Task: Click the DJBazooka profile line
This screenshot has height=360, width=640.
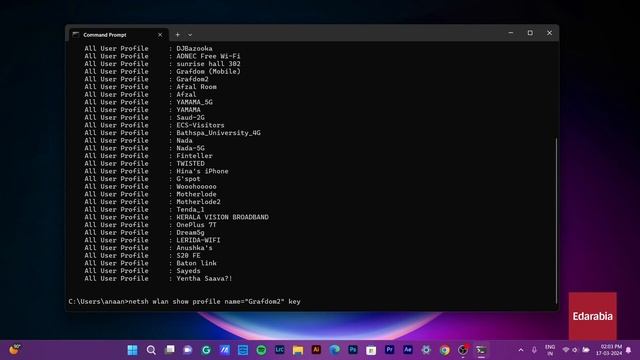Action: [x=149, y=49]
